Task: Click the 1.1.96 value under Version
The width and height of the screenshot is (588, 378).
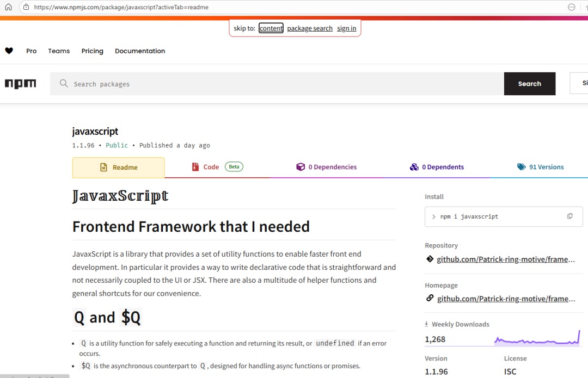Action: coord(436,371)
